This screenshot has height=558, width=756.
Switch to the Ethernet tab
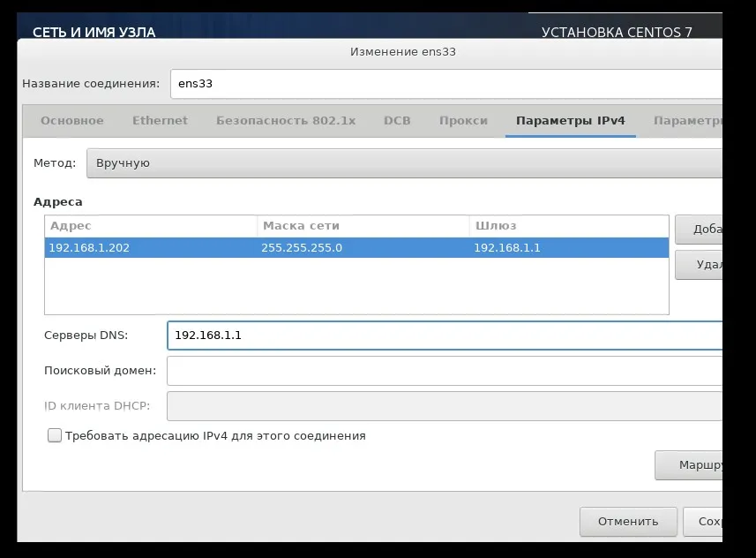160,120
